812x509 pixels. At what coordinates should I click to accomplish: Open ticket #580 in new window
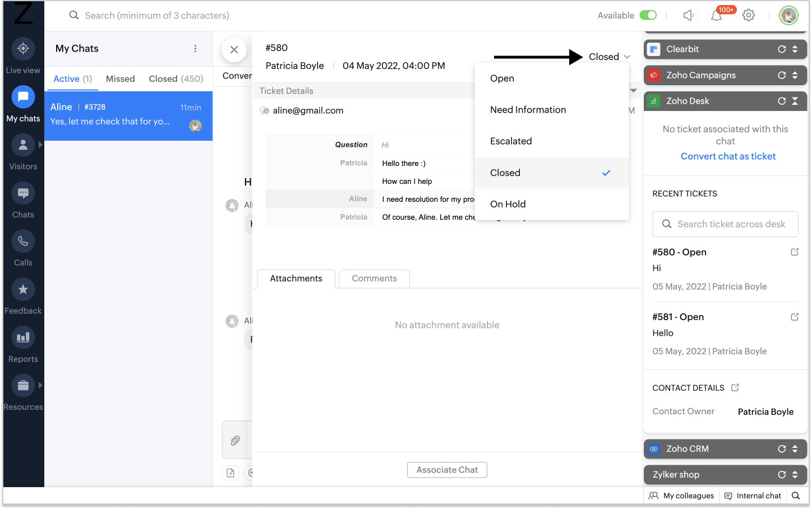[795, 252]
